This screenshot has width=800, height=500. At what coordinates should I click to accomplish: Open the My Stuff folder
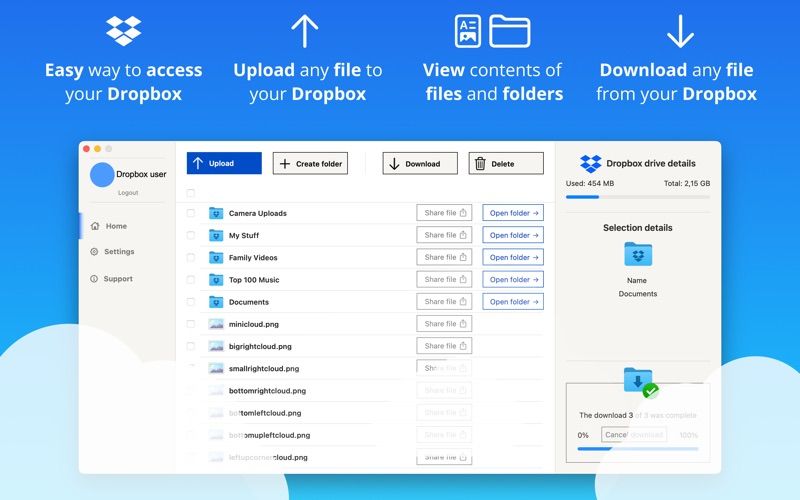(513, 235)
